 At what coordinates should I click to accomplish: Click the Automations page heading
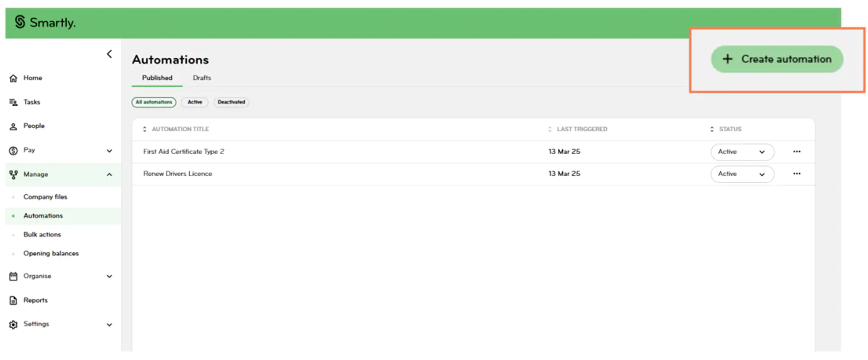point(170,60)
